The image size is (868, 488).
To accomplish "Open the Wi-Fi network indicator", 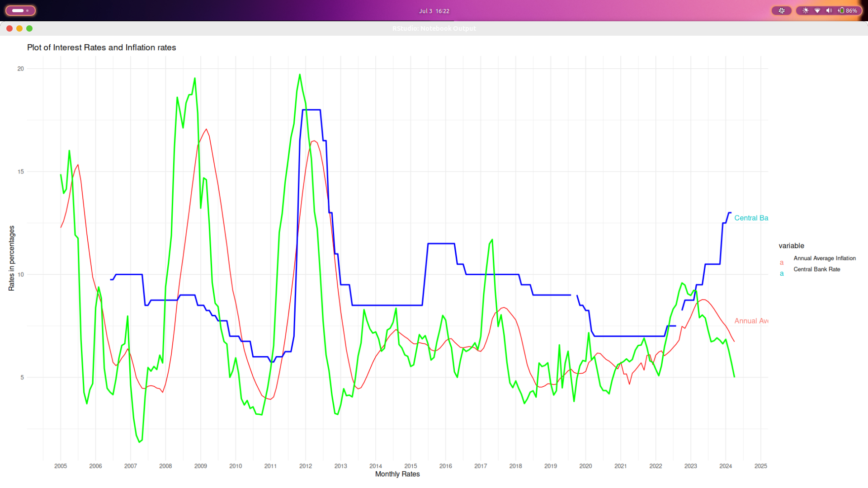I will [x=817, y=10].
